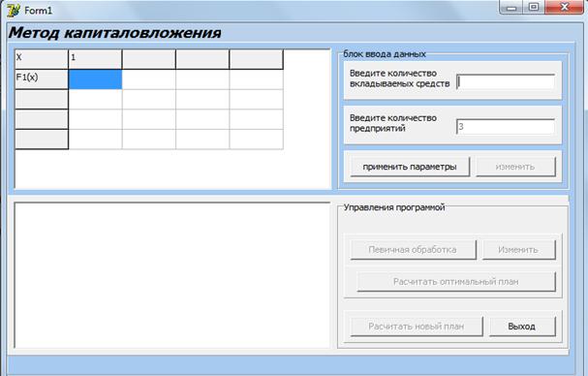Click the 'Певичная обработка' button
Viewport: 588px width, 376px height.
[x=413, y=250]
